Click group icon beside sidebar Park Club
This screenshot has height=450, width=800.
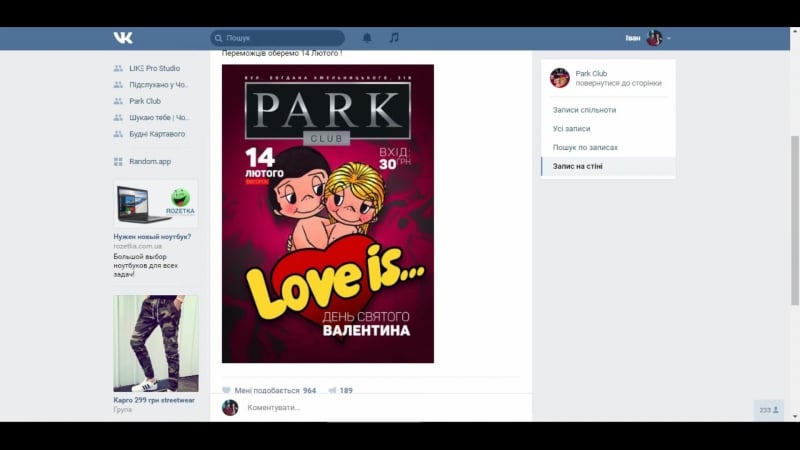(118, 101)
